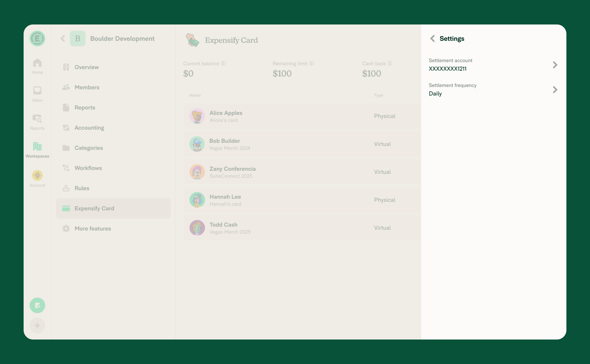Click Hannah Lee's avatar thumbnail
This screenshot has width=590, height=364.
coord(197,200)
